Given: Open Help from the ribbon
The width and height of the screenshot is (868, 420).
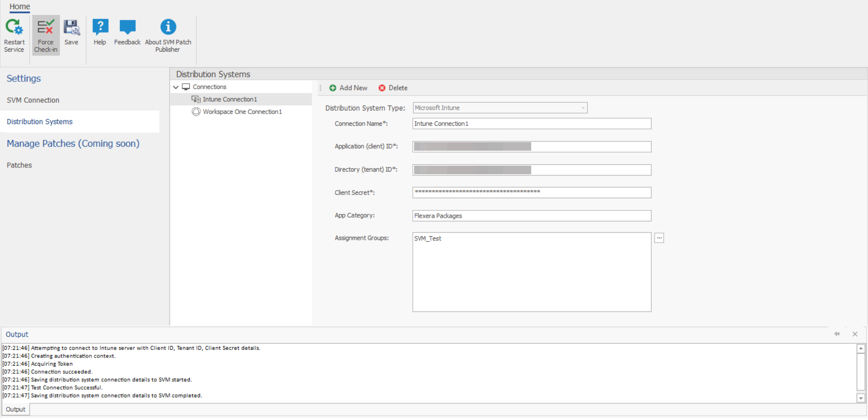Looking at the screenshot, I should (100, 32).
